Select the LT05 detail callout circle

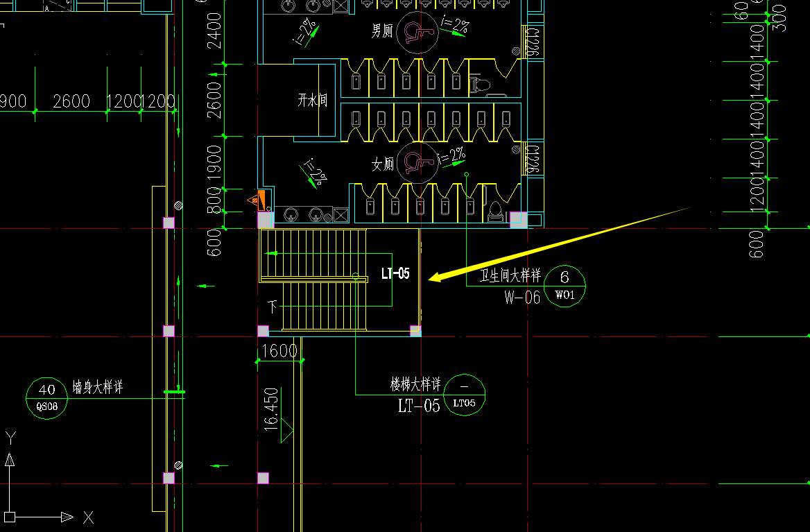(464, 395)
